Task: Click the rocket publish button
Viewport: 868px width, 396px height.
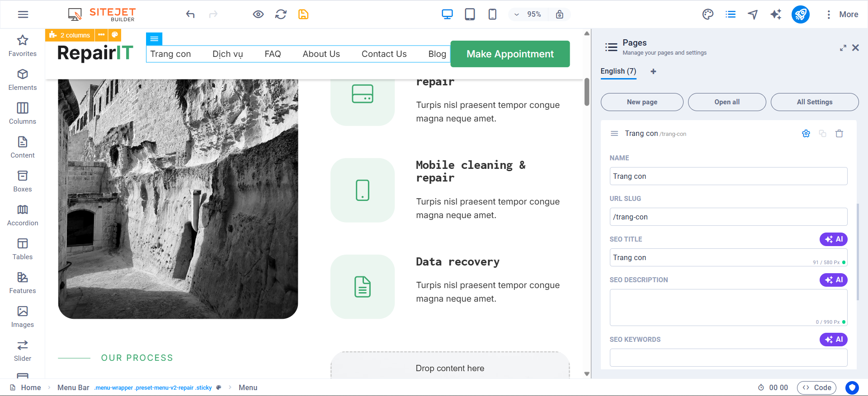Action: click(800, 14)
